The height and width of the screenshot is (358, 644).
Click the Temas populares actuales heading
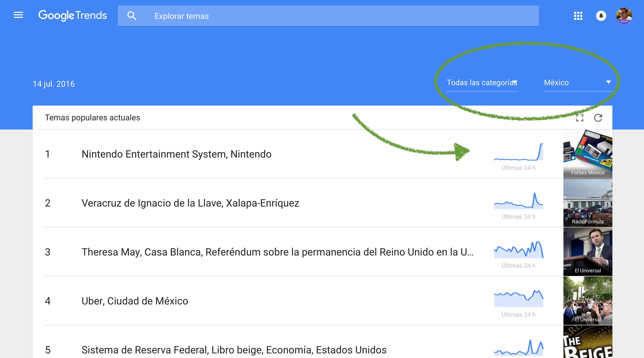pos(93,118)
